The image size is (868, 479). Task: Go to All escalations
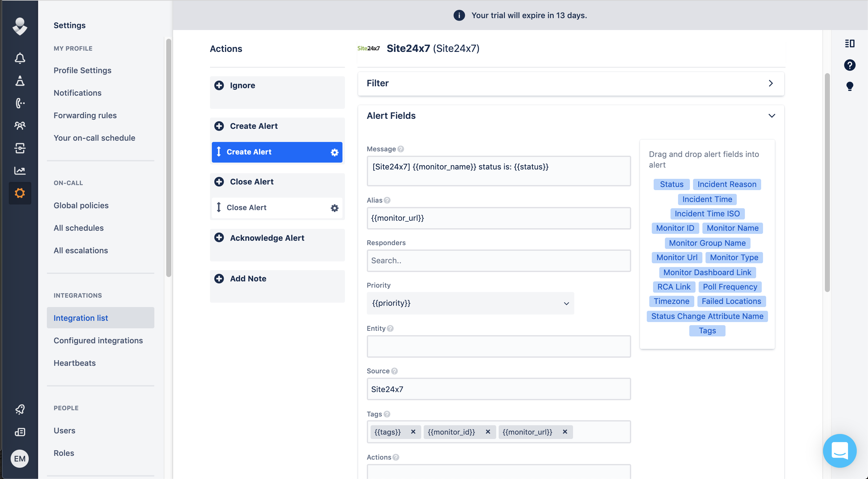[x=81, y=250]
